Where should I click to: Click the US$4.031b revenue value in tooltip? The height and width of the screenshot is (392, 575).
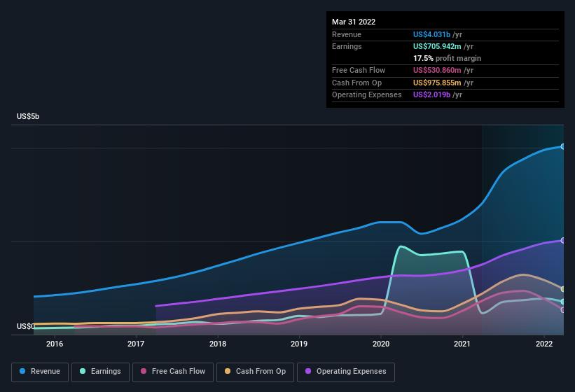coord(431,34)
